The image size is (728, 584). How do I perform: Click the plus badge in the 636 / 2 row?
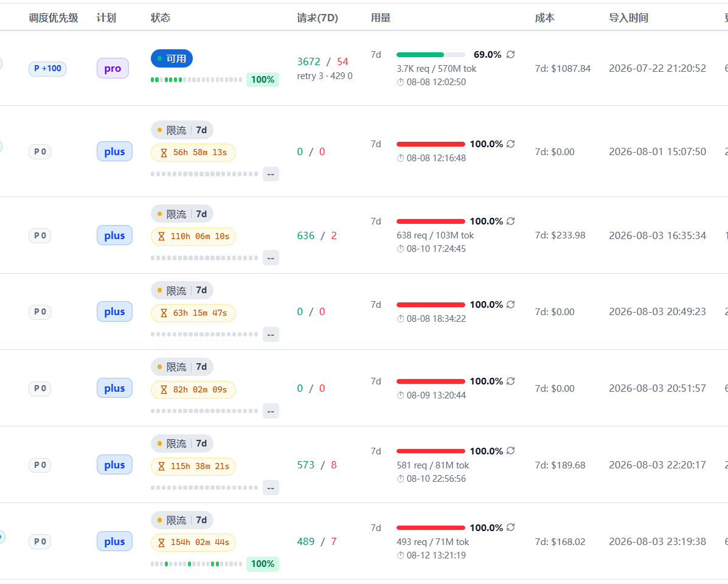pyautogui.click(x=115, y=235)
